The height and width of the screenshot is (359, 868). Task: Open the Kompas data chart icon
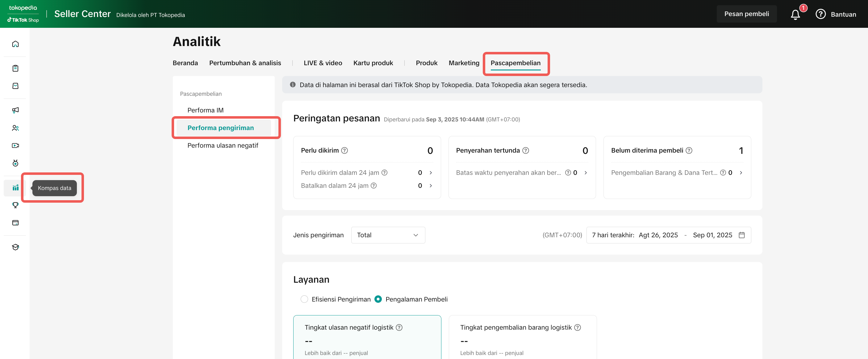coord(15,188)
